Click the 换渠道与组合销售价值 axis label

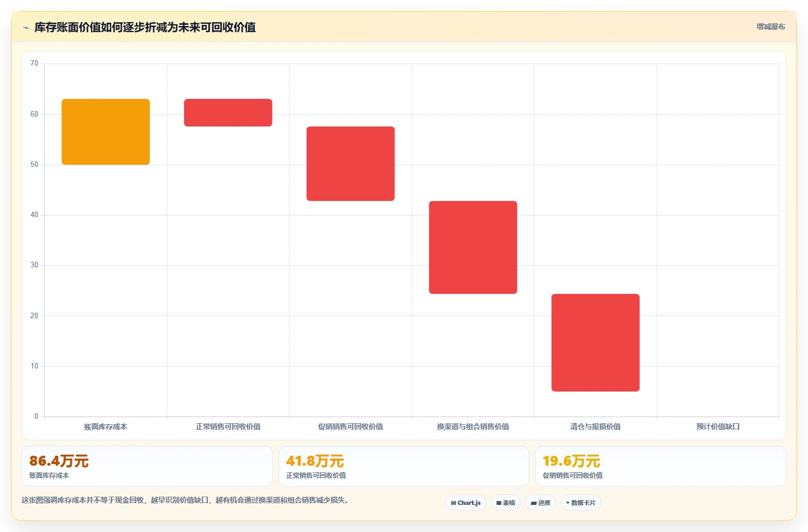[x=473, y=426]
